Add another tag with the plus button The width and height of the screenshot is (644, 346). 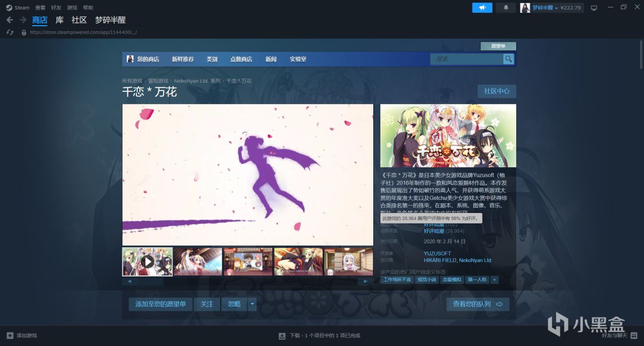coord(495,280)
